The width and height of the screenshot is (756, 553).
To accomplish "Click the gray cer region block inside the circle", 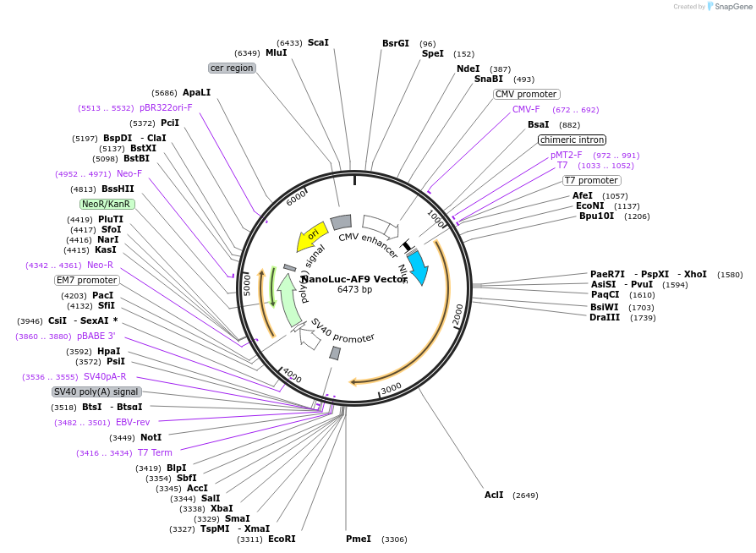I will (340, 222).
